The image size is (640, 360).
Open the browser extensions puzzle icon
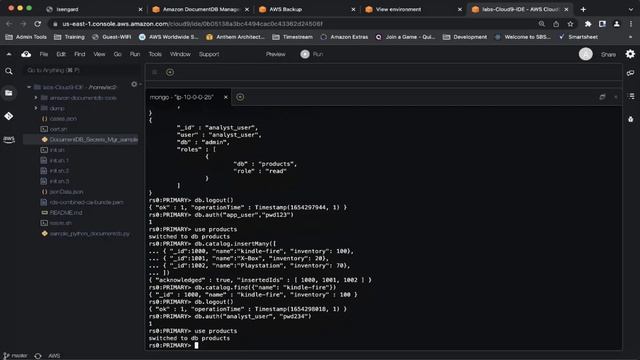tap(588, 24)
